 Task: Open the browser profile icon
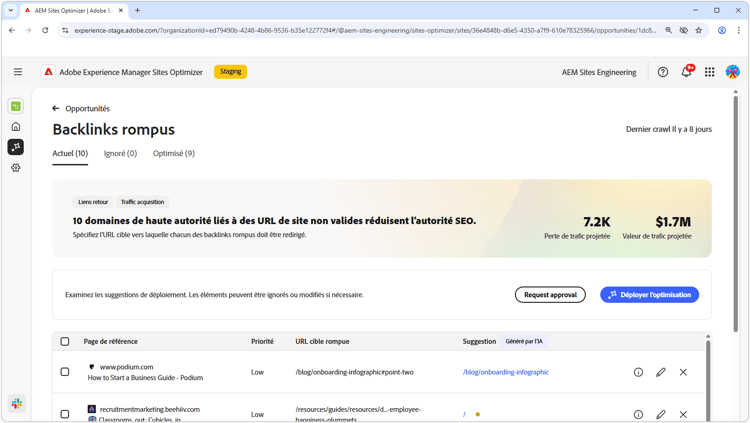point(722,30)
